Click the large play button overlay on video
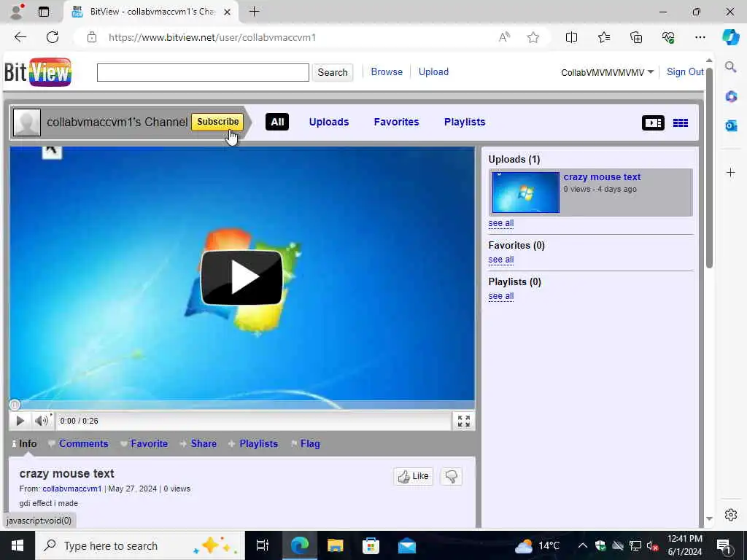This screenshot has width=747, height=560. 242,278
